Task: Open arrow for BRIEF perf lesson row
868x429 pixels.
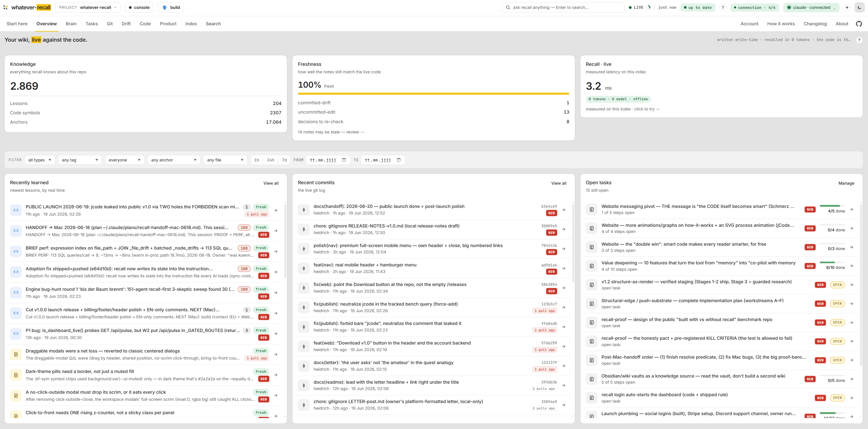Action: [x=276, y=251]
